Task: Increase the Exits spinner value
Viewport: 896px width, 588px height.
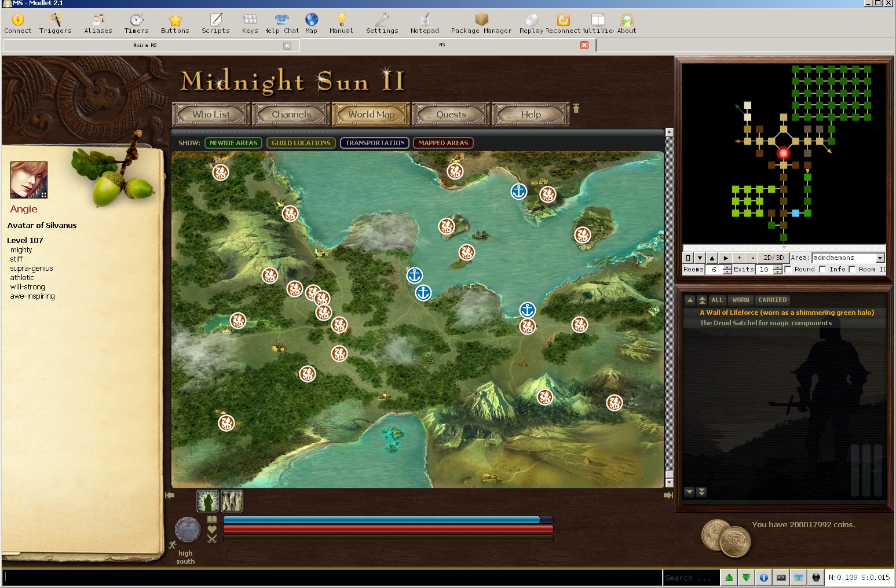Action: pyautogui.click(x=778, y=267)
